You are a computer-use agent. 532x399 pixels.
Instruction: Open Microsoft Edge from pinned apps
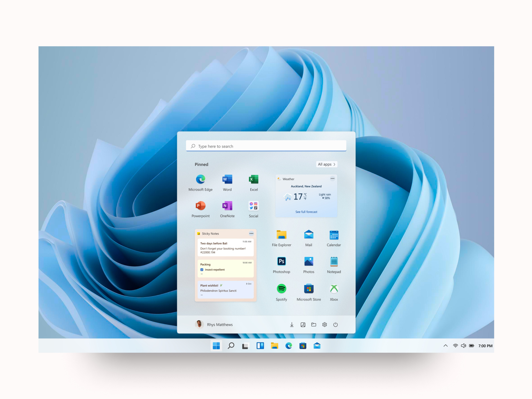(x=200, y=183)
